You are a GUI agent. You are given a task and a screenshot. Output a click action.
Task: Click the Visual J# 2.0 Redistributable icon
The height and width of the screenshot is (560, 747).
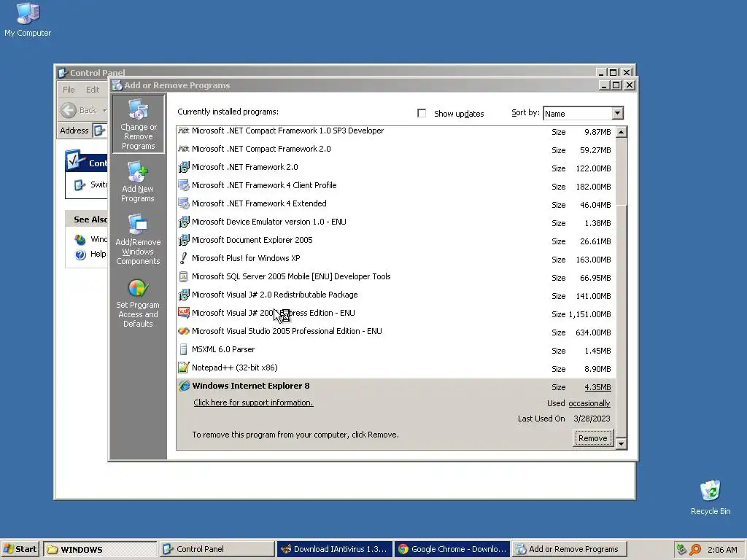pos(183,295)
